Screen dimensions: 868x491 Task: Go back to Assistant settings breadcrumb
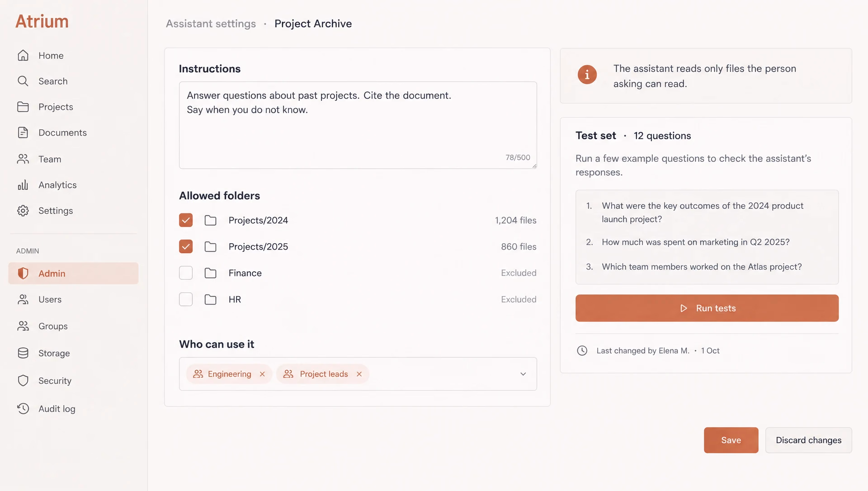211,24
